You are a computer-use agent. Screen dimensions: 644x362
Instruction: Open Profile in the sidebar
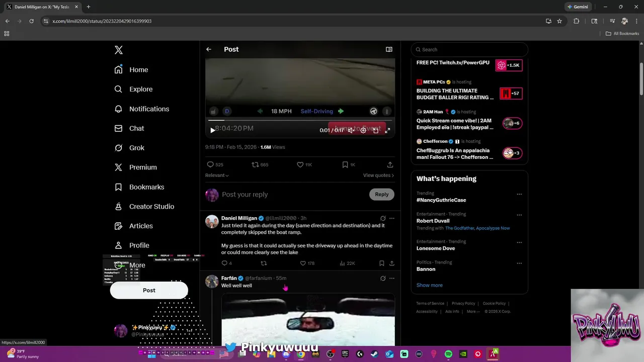(x=132, y=245)
